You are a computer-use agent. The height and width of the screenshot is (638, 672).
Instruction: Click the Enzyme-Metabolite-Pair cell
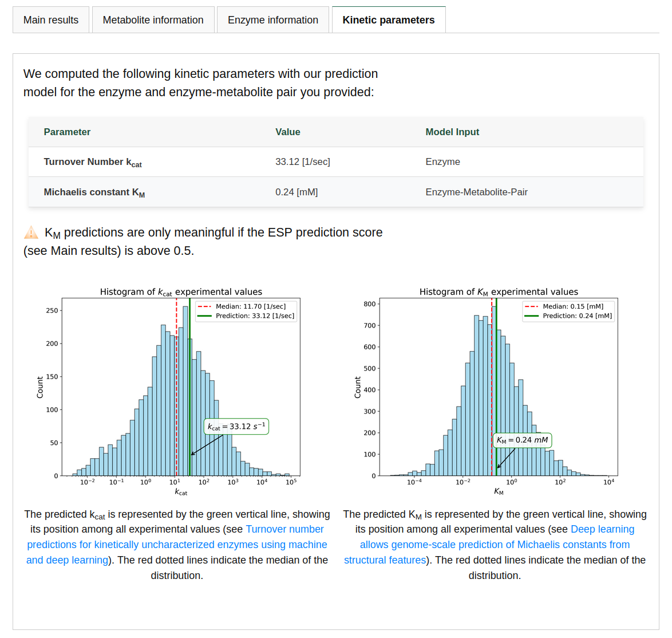pos(476,192)
